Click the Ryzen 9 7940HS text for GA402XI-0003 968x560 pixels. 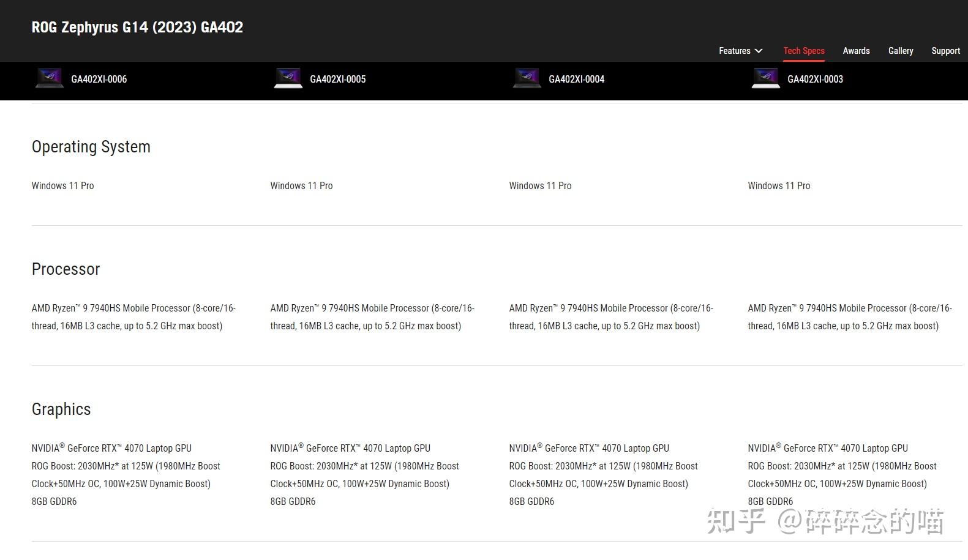click(x=850, y=317)
